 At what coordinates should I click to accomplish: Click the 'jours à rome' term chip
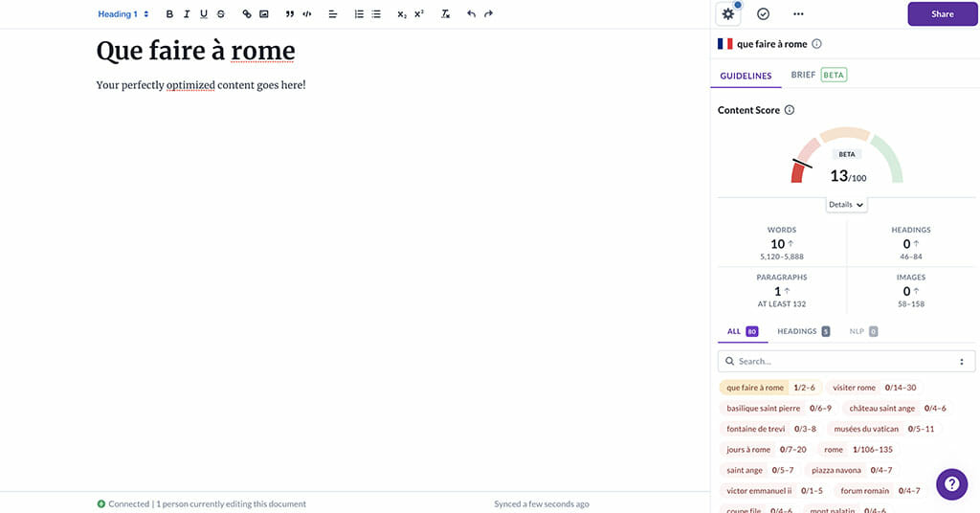766,449
